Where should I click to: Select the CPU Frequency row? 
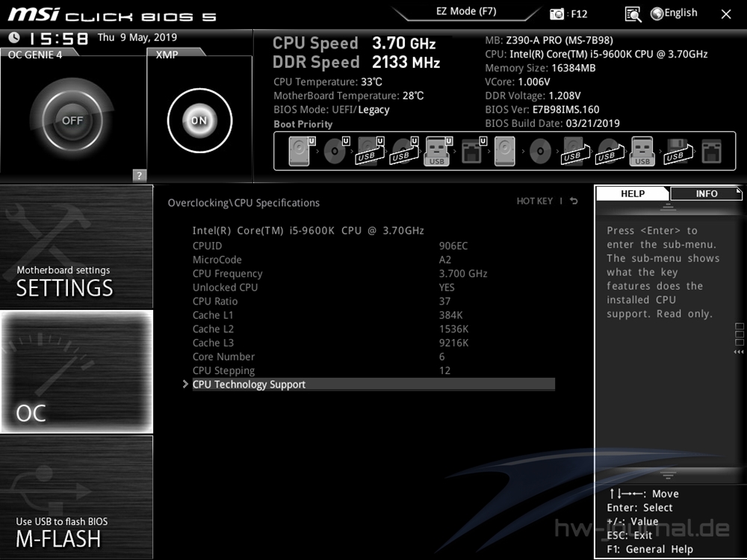(373, 273)
